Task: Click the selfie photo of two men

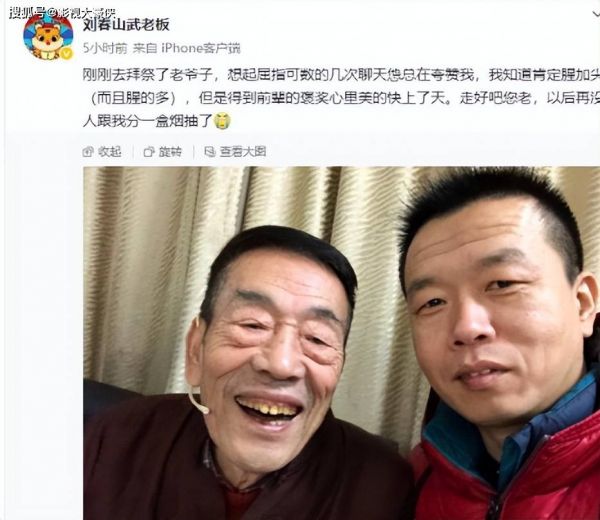Action: [x=341, y=343]
